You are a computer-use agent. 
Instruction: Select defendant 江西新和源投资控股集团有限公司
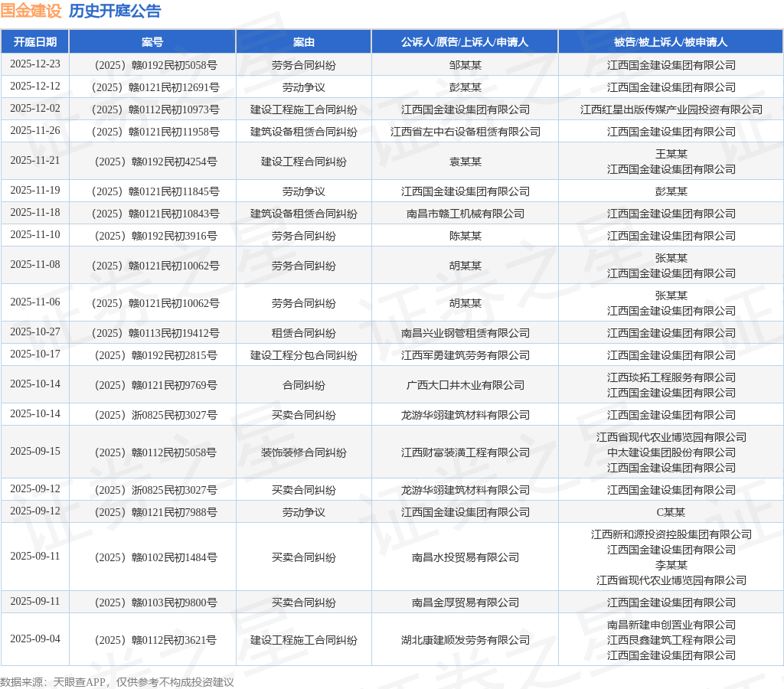[671, 534]
